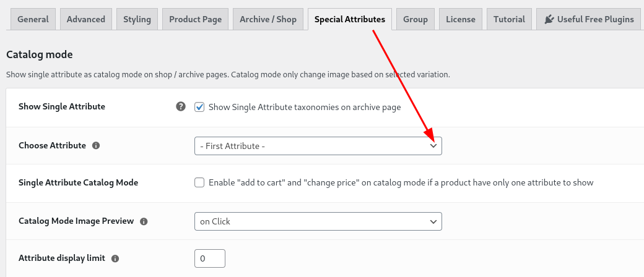Click chevron arrow of on Click select
This screenshot has height=277, width=644.
tap(433, 221)
